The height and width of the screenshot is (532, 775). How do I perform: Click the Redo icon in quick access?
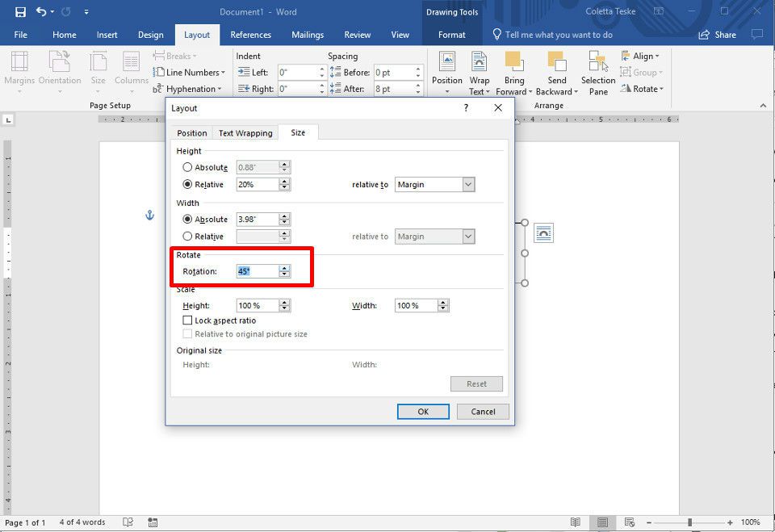[66, 11]
